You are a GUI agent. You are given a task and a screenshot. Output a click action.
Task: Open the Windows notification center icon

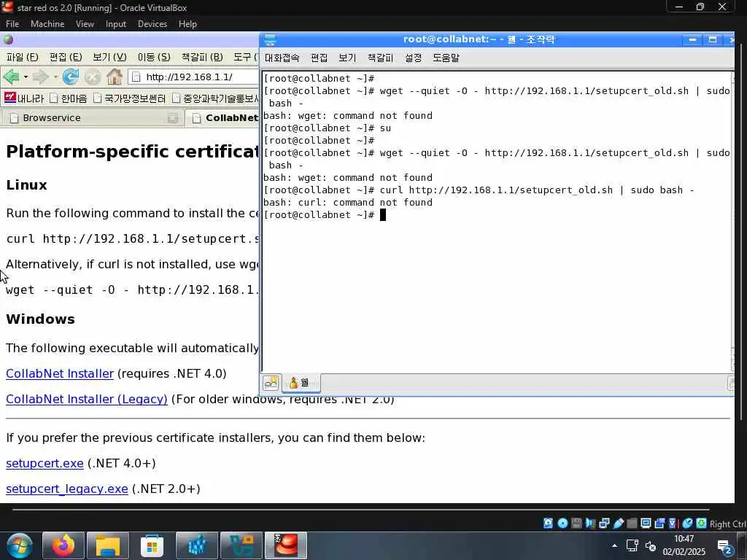724,547
